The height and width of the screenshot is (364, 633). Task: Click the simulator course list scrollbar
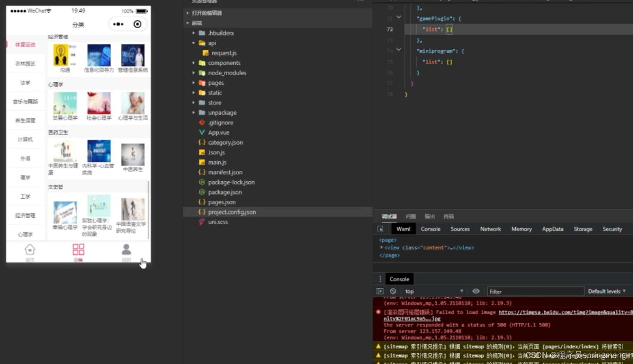[x=149, y=210]
